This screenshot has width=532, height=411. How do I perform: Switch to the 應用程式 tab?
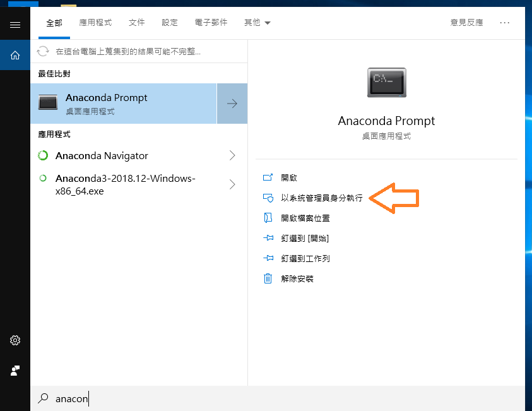[96, 23]
